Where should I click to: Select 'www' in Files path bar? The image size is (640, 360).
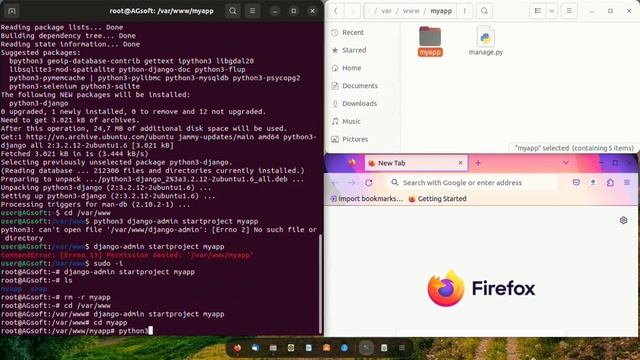[411, 11]
